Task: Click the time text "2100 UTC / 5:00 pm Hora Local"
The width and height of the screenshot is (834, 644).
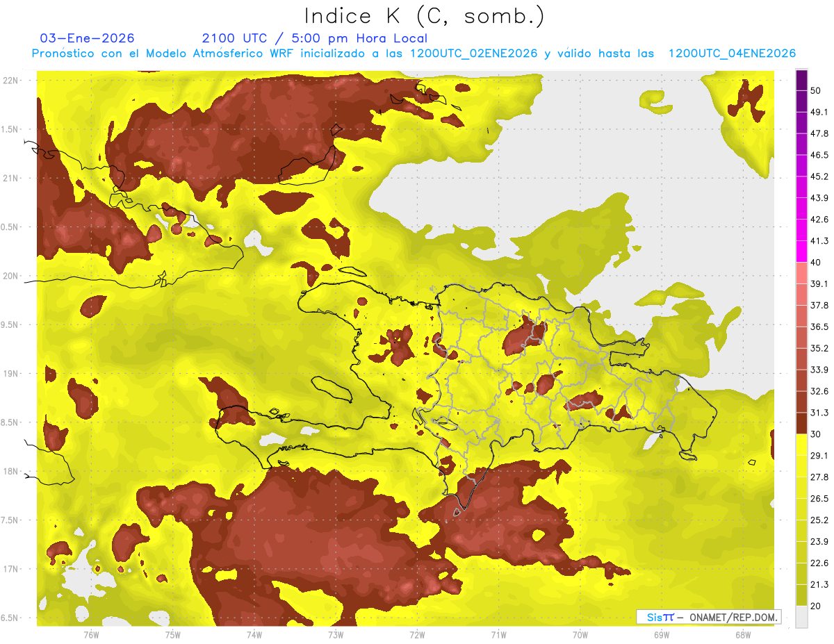Action: 314,38
